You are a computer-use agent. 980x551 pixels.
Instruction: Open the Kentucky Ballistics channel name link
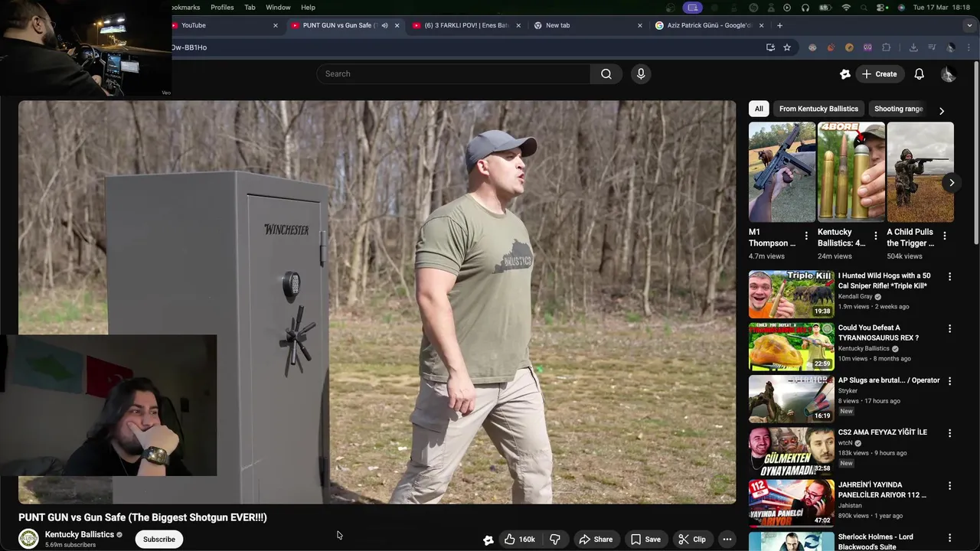tap(80, 534)
